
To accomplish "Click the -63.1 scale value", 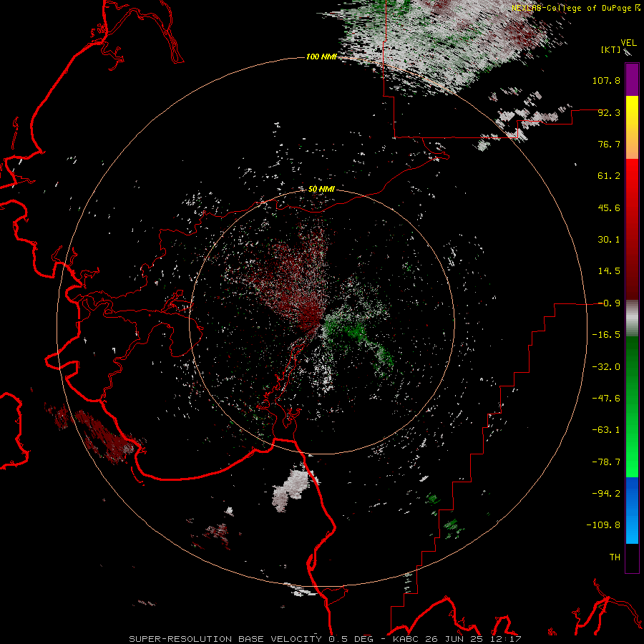I will coord(606,430).
